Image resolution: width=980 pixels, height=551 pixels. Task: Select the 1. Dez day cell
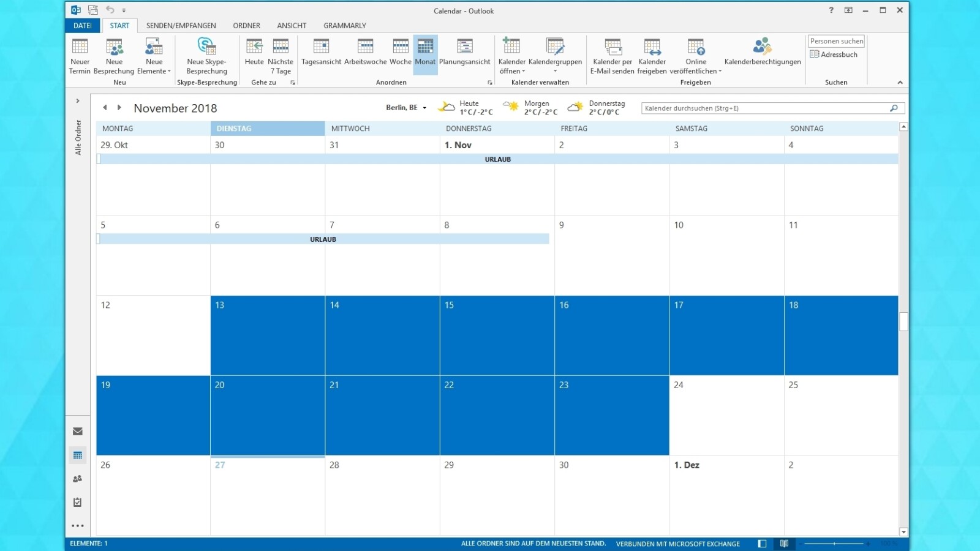(x=726, y=496)
